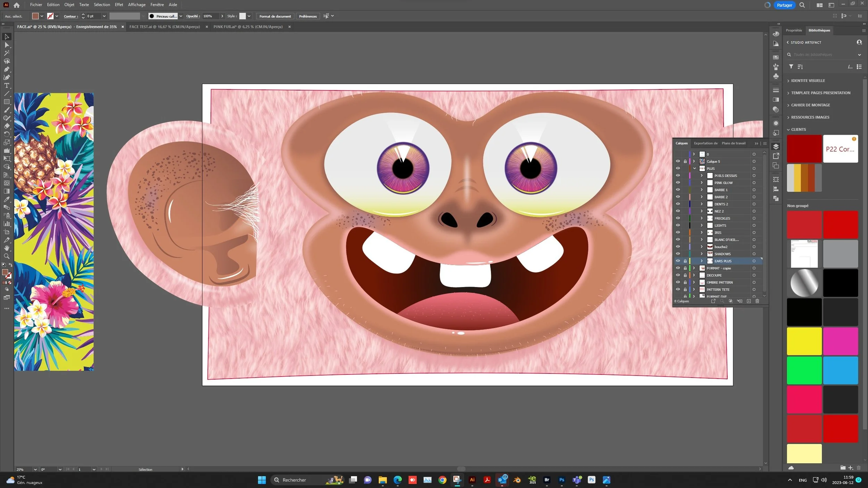This screenshot has height=488, width=868.
Task: Select the Type tool
Action: click(x=7, y=85)
